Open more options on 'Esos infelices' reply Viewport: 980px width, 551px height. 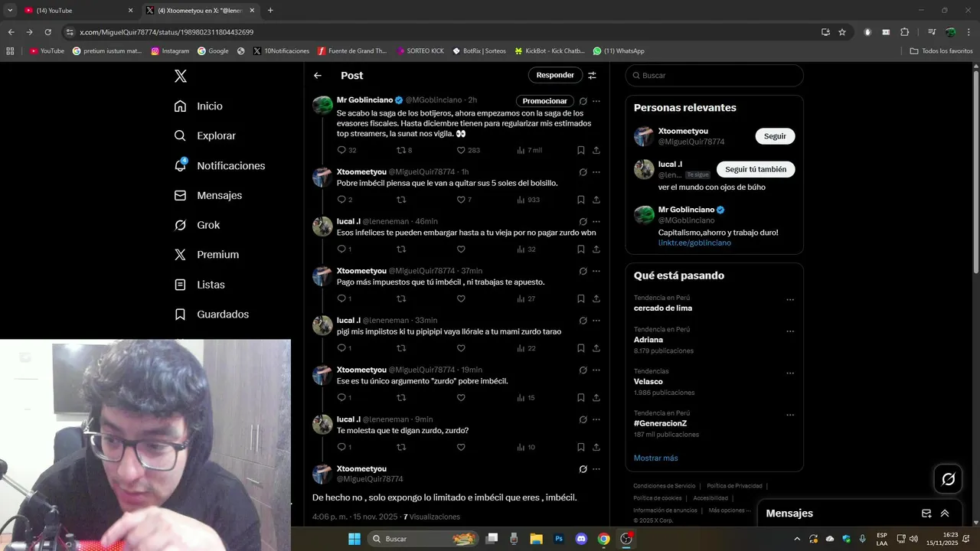[596, 221]
